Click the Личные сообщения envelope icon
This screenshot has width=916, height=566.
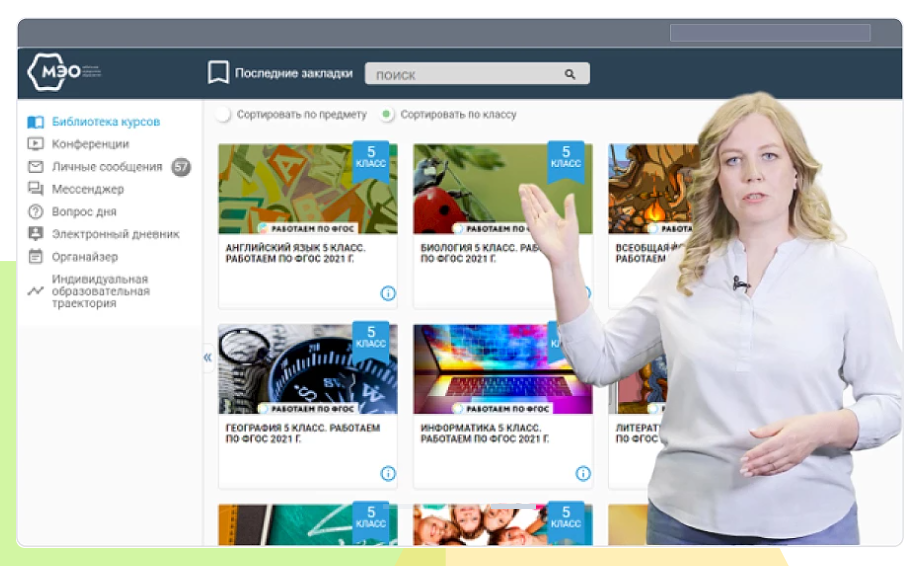click(x=36, y=167)
